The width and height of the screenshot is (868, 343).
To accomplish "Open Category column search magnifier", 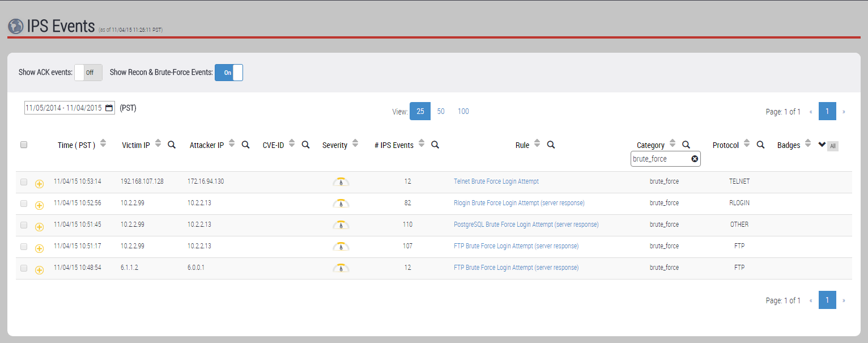I will tap(686, 145).
